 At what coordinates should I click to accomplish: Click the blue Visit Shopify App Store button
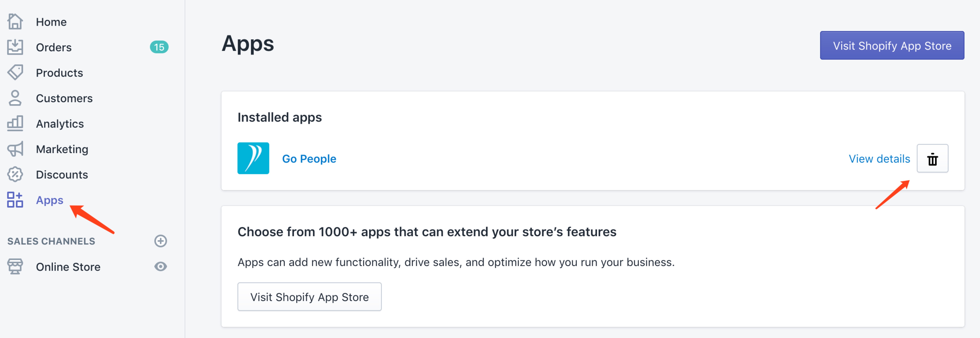click(892, 46)
